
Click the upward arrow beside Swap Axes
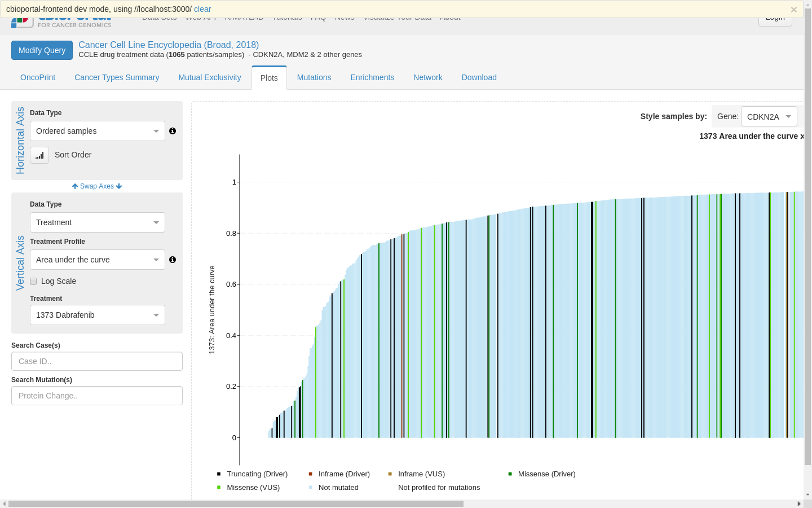[74, 186]
